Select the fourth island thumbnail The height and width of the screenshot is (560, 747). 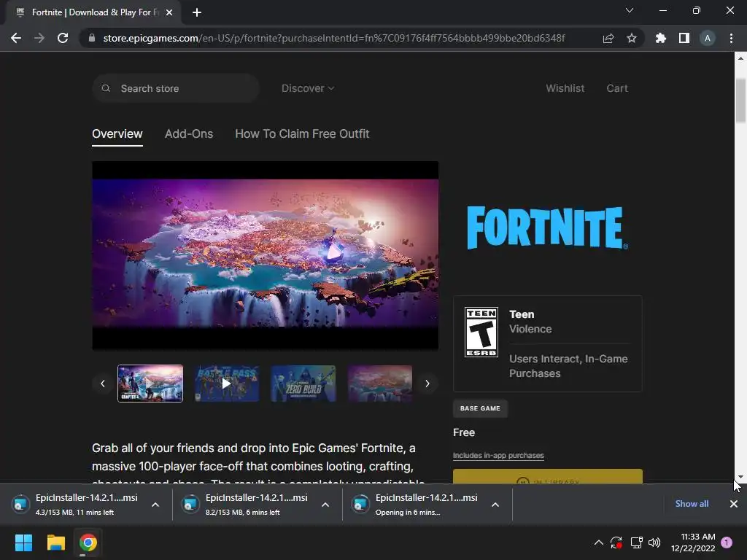coord(380,384)
